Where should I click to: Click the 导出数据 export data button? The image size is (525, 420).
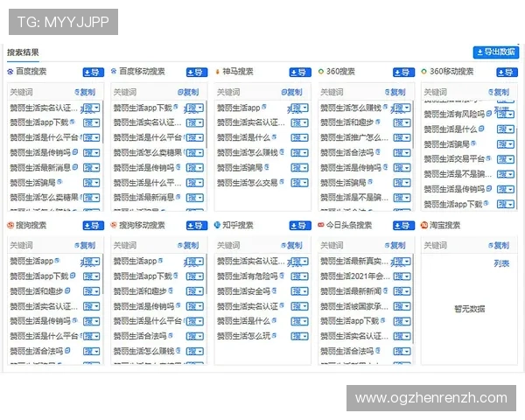click(x=495, y=52)
